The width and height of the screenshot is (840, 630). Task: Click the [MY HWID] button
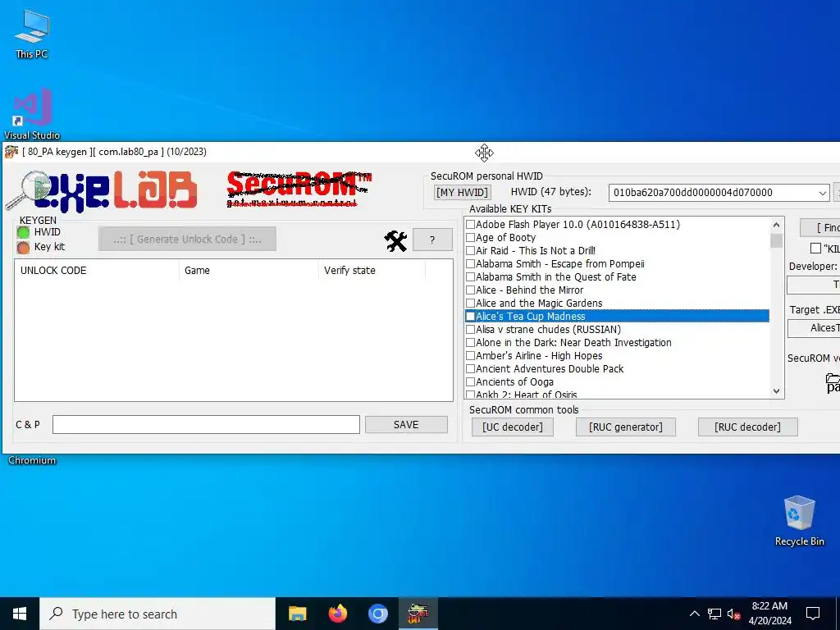463,192
